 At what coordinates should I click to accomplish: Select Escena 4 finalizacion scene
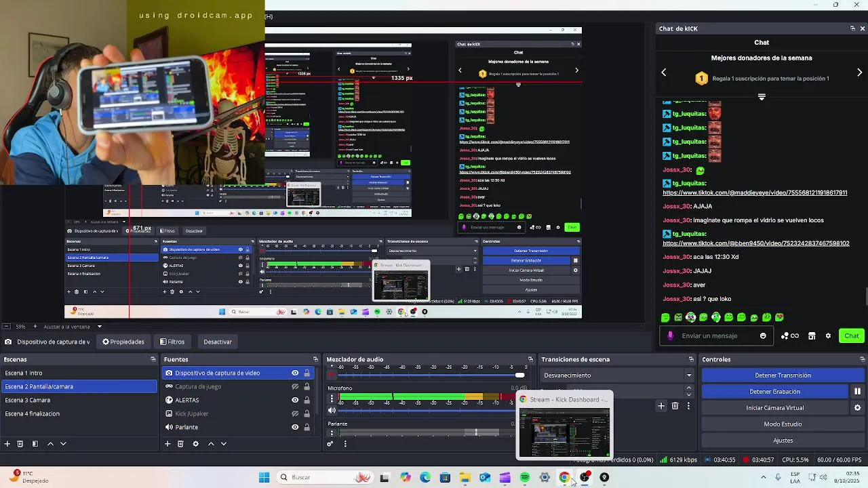(x=79, y=413)
